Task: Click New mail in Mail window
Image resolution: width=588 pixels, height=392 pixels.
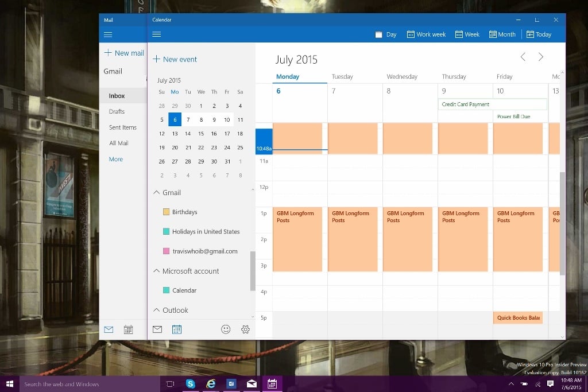Action: pyautogui.click(x=124, y=53)
